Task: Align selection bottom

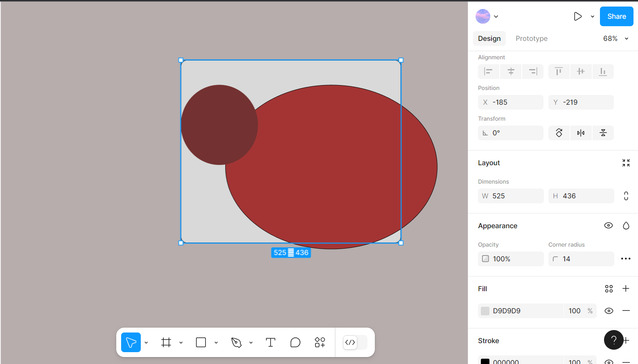Action: (603, 72)
